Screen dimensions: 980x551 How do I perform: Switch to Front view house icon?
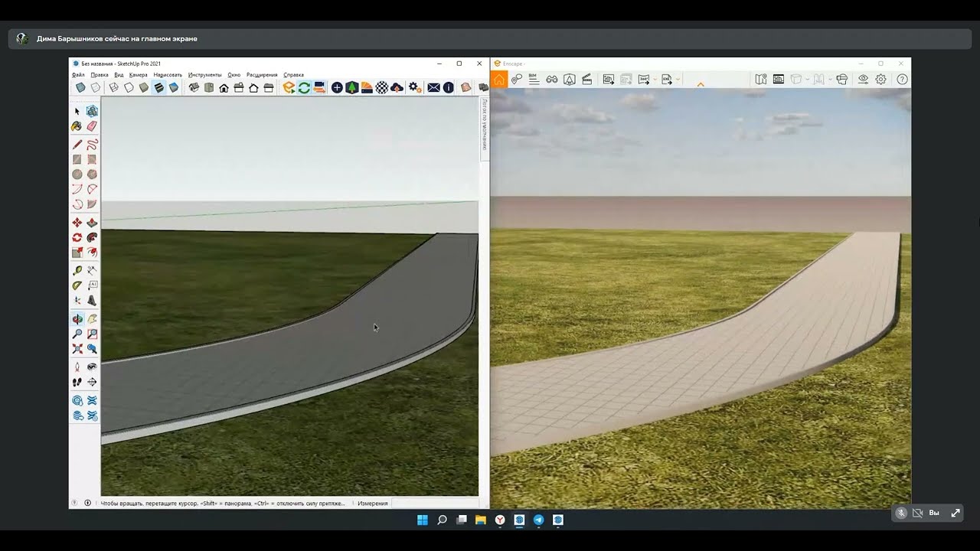click(x=224, y=88)
